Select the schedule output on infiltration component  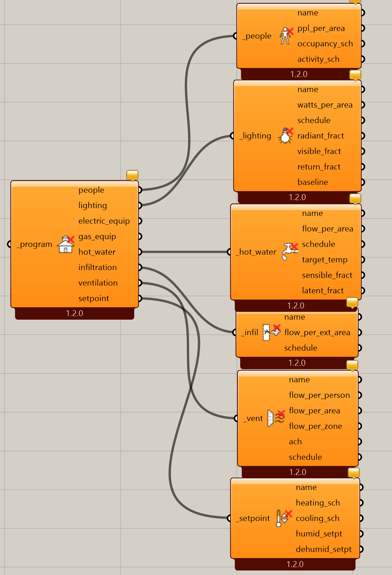coord(301,348)
